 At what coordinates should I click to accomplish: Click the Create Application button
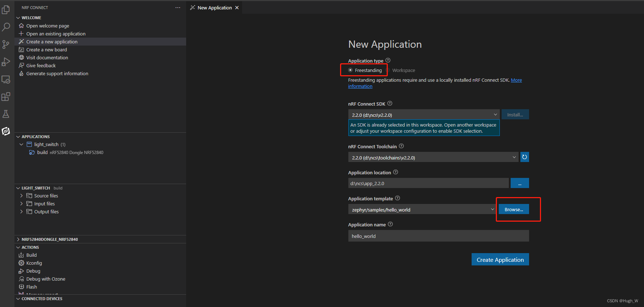point(500,259)
